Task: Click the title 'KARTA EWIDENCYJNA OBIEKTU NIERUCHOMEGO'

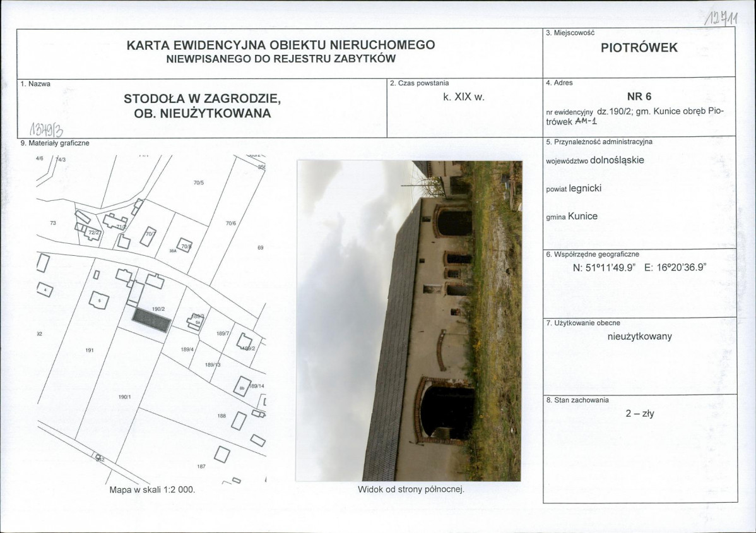Action: [x=281, y=45]
